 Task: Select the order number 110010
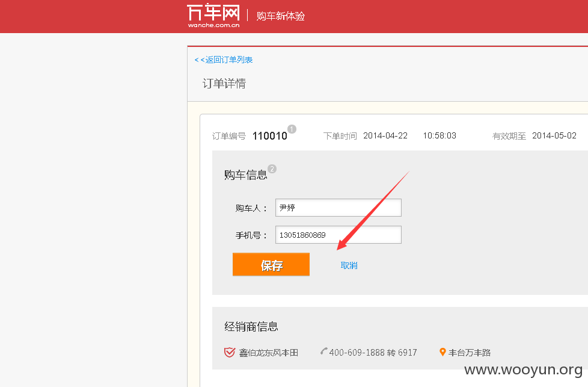click(x=269, y=136)
